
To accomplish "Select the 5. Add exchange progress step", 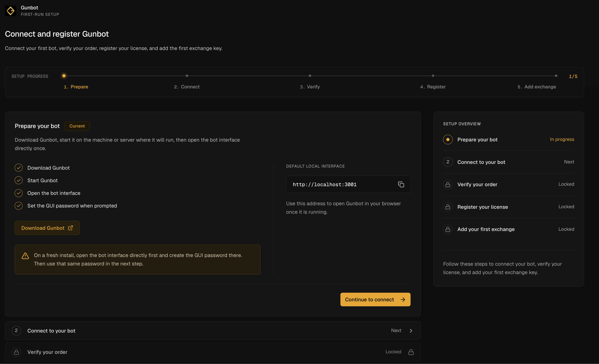I will tap(537, 87).
